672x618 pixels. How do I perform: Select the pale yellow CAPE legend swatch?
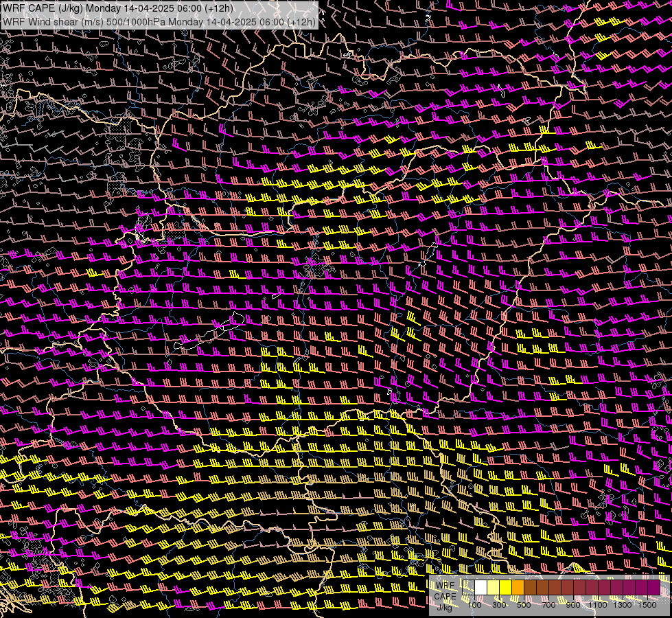click(494, 588)
